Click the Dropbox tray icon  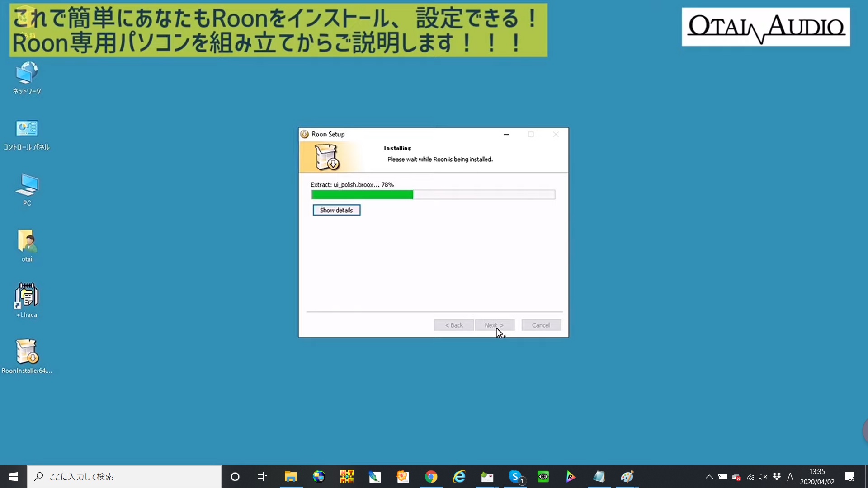(x=777, y=477)
